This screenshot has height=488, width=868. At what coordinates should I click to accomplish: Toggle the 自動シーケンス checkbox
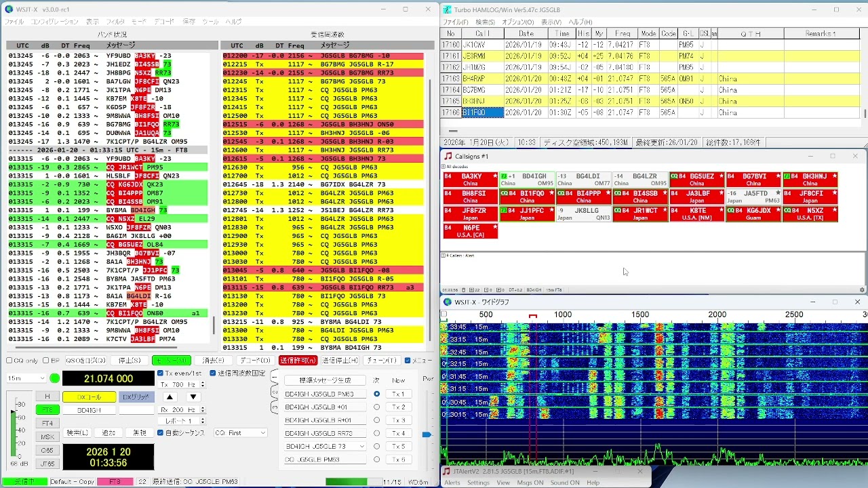point(161,432)
